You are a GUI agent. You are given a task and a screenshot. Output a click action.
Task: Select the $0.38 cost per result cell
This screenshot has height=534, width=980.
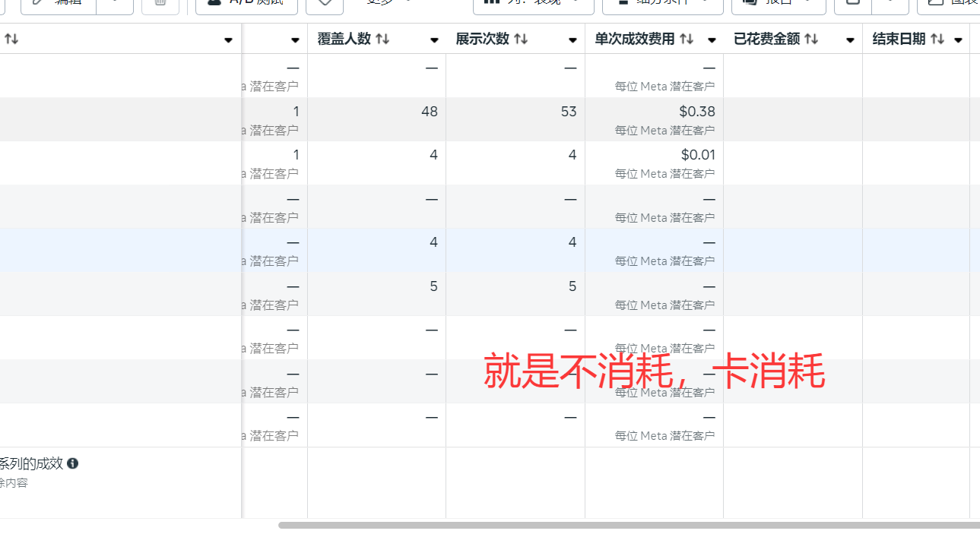[696, 112]
